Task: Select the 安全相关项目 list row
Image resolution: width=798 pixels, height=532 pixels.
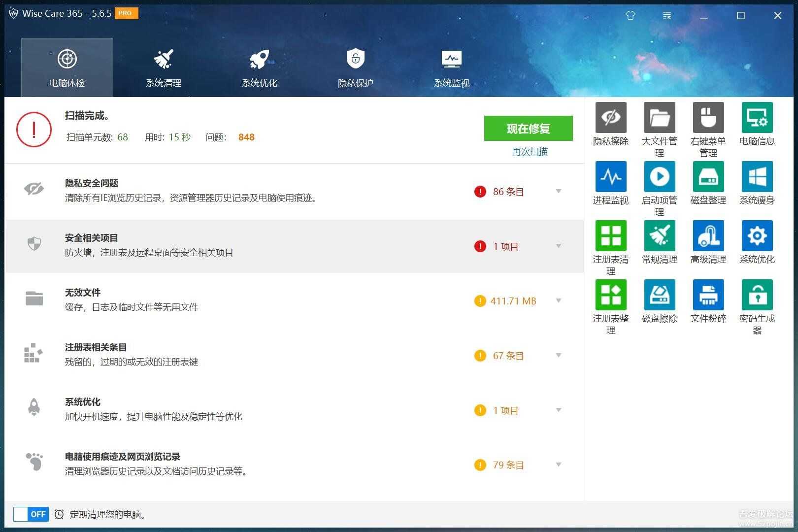Action: pos(246,246)
